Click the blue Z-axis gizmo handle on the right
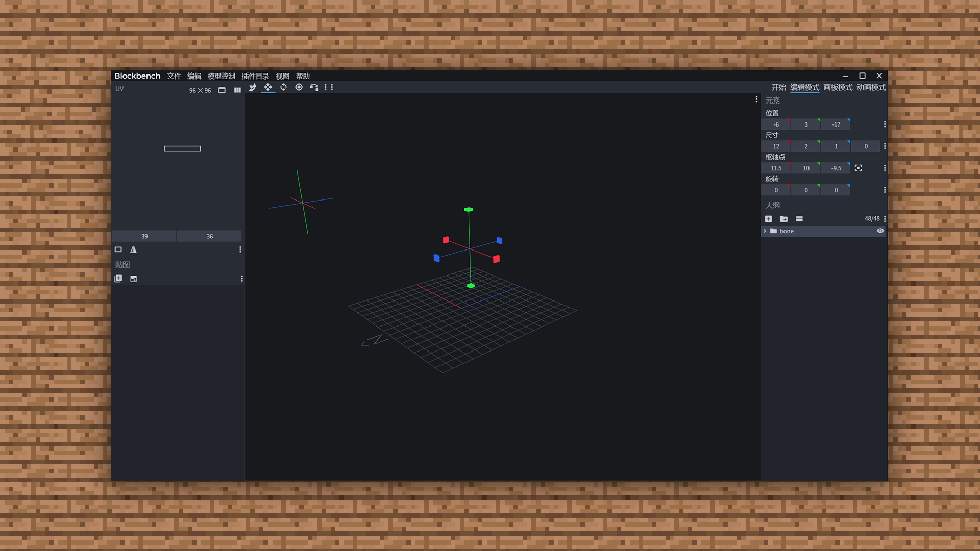 pos(499,240)
